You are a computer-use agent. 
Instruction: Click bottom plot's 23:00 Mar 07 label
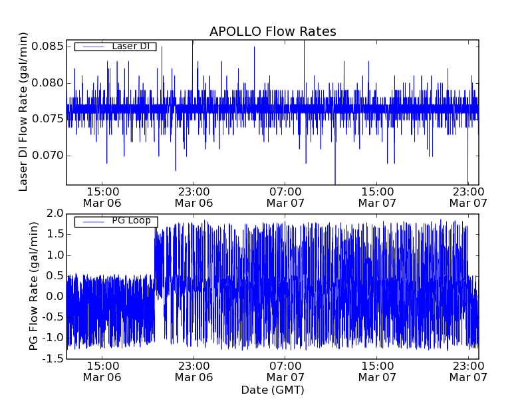tap(469, 372)
